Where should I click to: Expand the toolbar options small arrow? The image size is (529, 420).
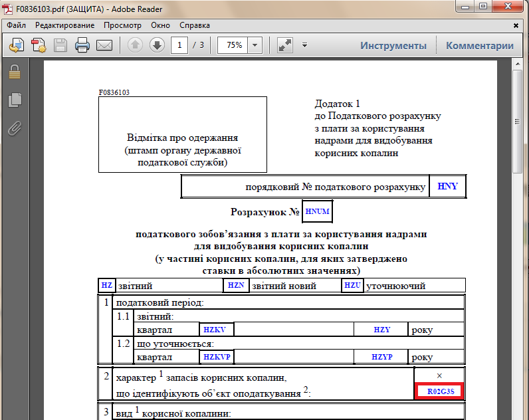point(304,45)
